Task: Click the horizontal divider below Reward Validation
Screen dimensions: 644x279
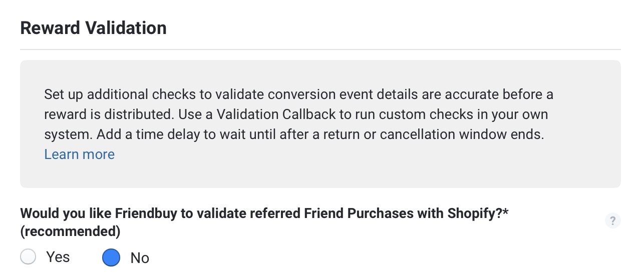Action: pos(320,49)
